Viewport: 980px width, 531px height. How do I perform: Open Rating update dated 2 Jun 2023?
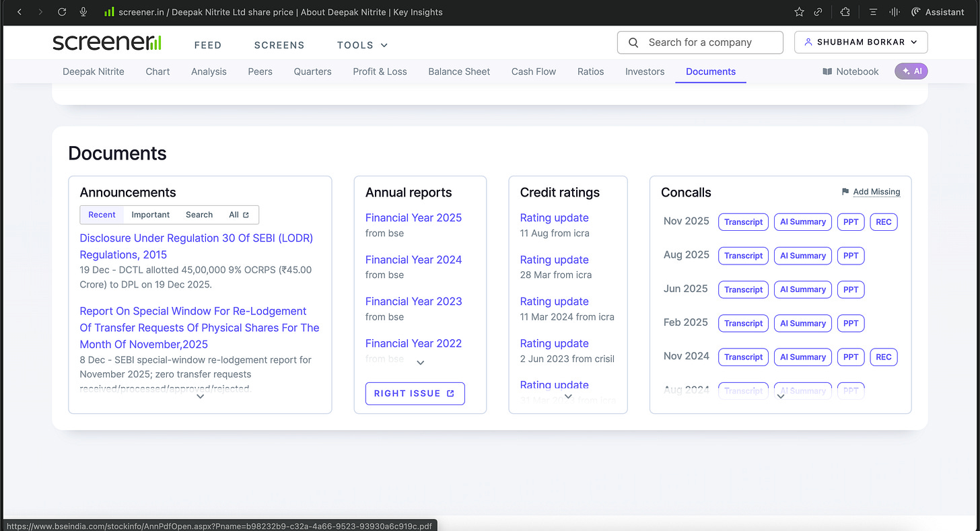(554, 343)
